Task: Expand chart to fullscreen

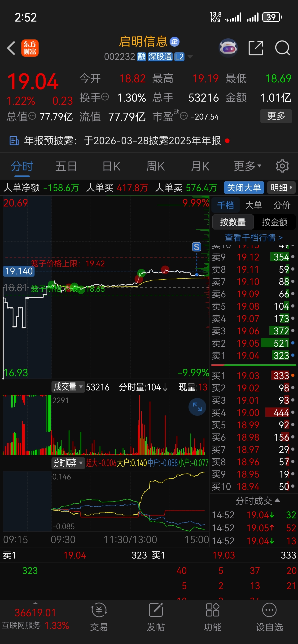Action: [x=197, y=407]
